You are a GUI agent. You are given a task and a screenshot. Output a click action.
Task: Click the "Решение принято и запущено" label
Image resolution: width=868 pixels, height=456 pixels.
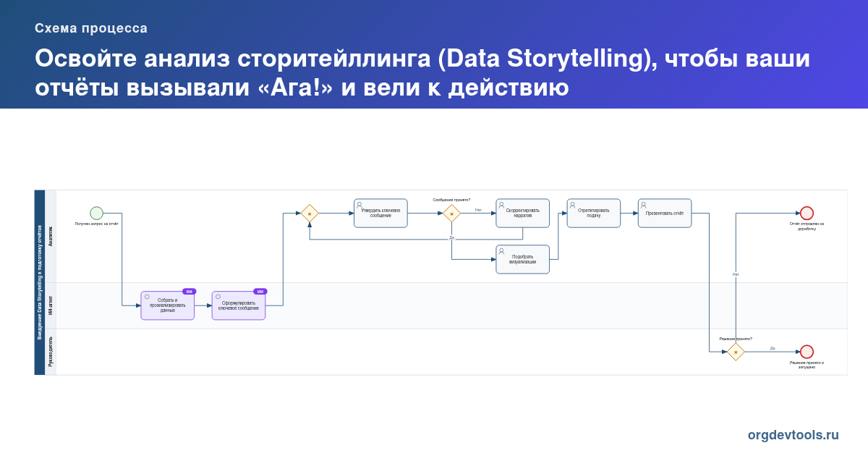807,365
